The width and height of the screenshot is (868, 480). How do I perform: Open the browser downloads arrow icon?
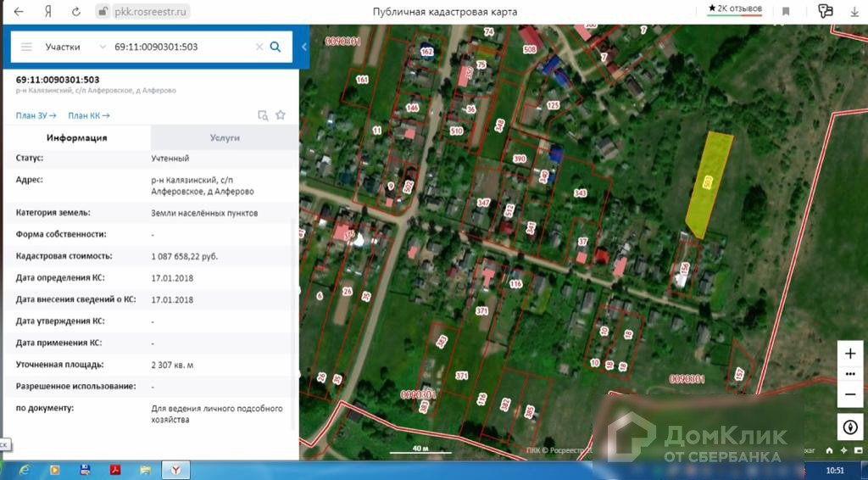pos(854,12)
